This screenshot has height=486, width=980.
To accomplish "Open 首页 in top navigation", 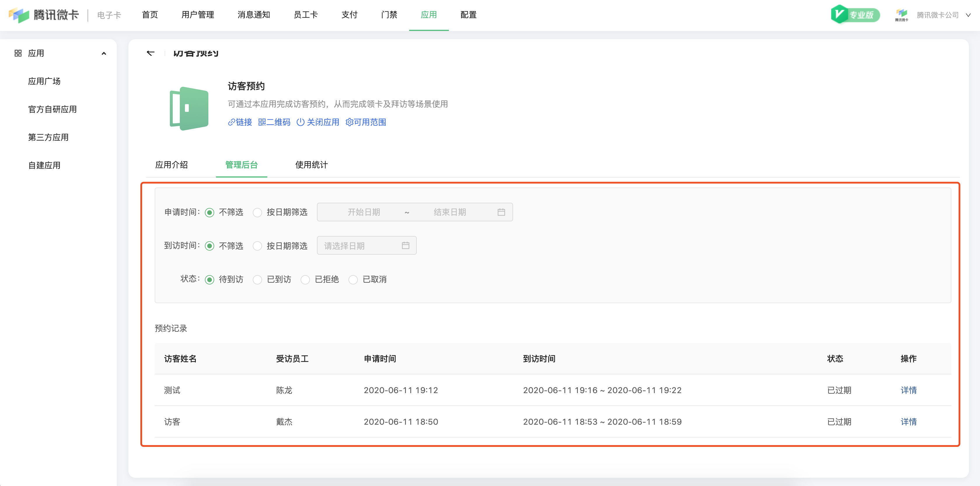I will point(150,15).
